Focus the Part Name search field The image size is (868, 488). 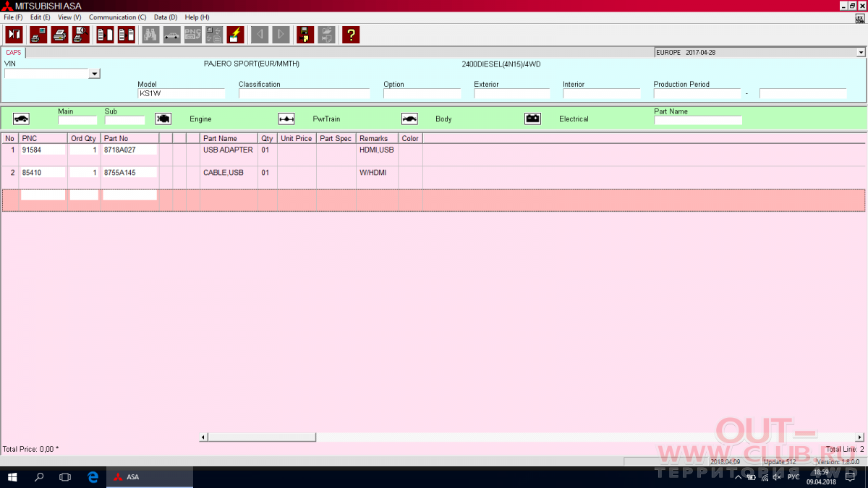698,120
